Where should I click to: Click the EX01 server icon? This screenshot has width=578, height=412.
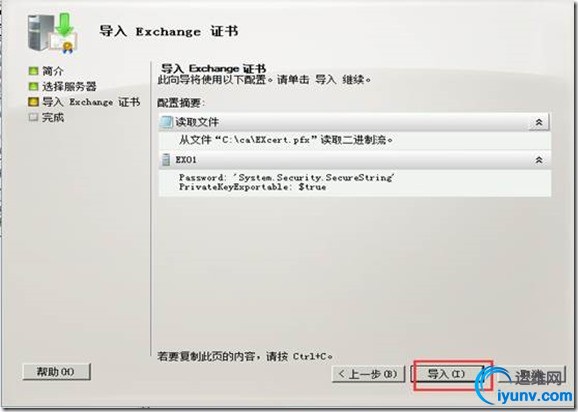[x=166, y=160]
